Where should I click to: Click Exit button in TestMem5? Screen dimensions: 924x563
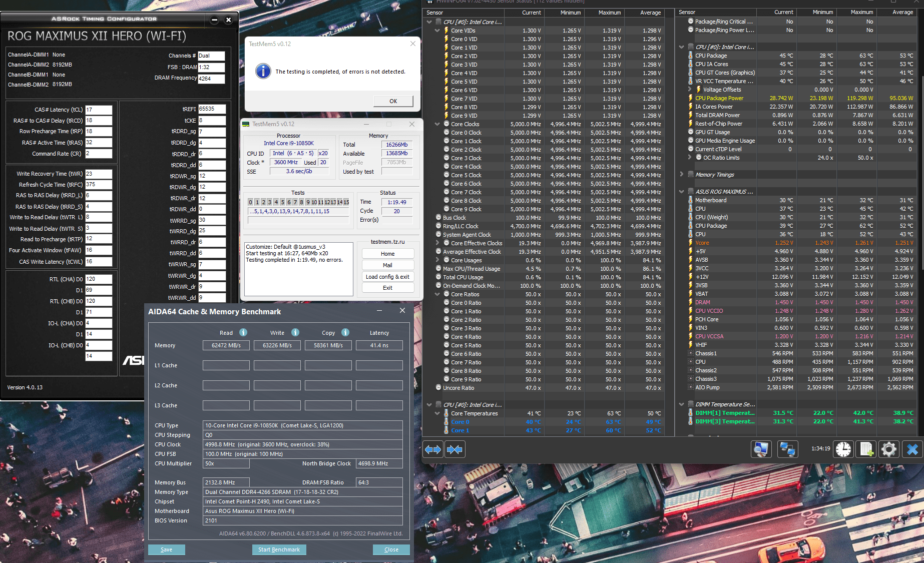click(388, 288)
